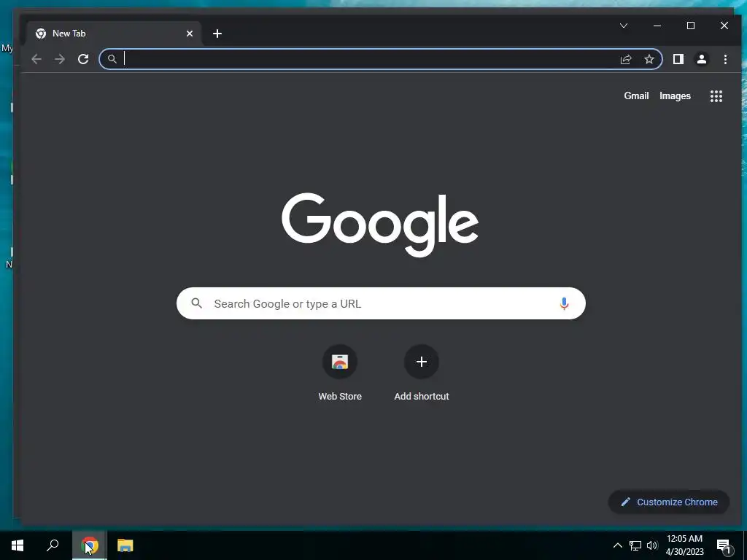747x560 pixels.
Task: Close the Chrome window
Action: coord(724,26)
